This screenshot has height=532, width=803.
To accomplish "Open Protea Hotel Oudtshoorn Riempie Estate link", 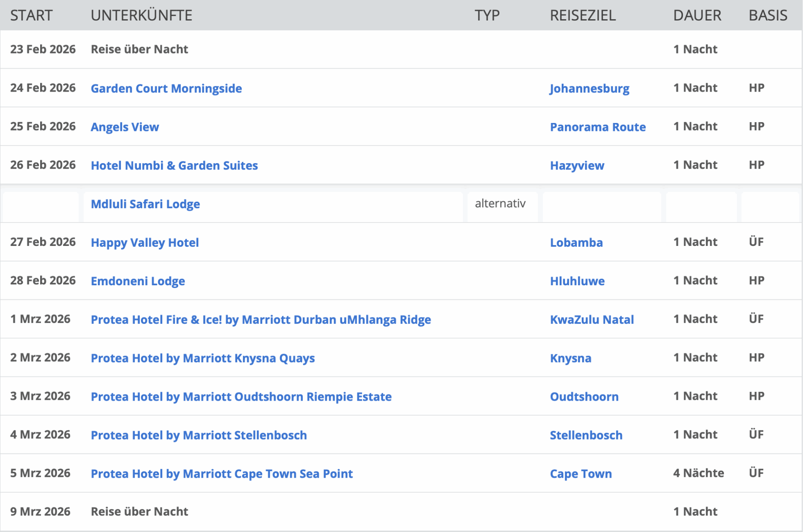I will tap(241, 396).
